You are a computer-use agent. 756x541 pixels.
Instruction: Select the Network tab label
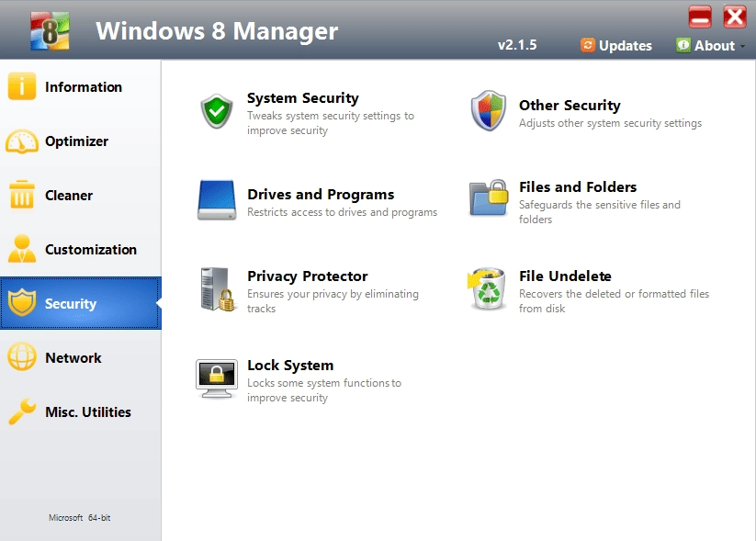[73, 358]
